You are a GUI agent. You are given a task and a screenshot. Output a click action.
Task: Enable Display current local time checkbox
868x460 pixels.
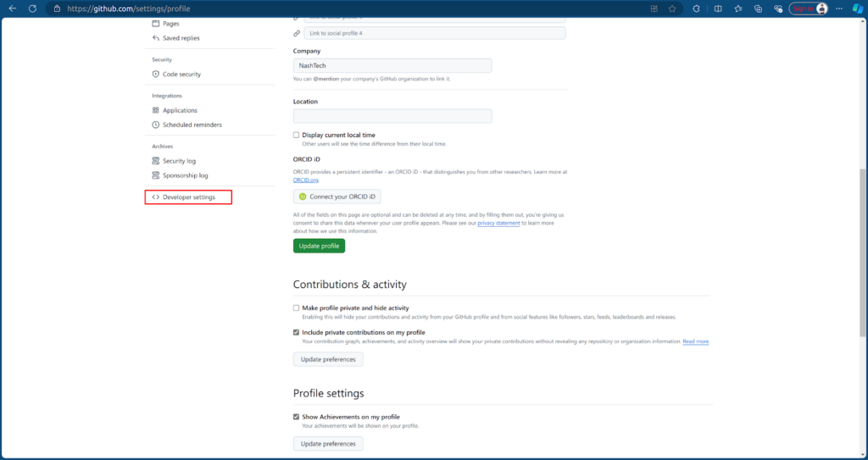[297, 135]
